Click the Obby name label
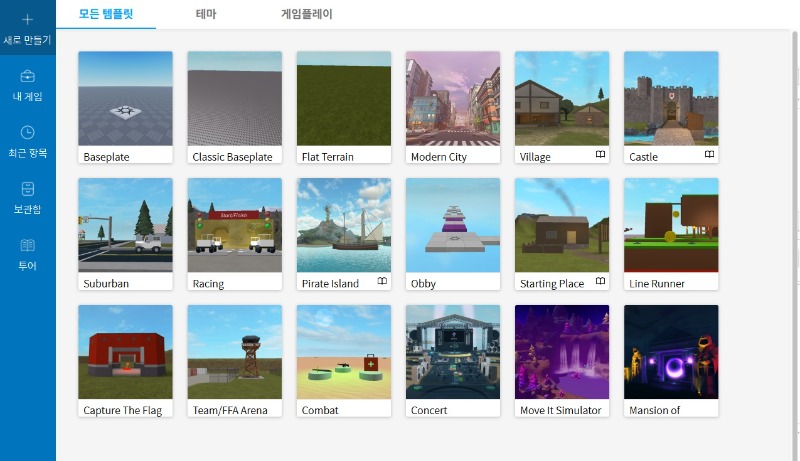This screenshot has height=461, width=800. click(x=423, y=284)
